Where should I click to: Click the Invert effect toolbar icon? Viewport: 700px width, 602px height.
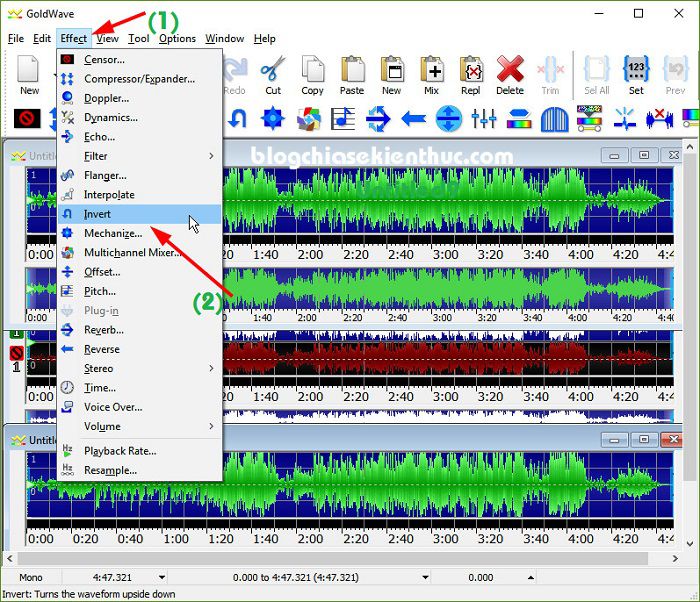237,119
